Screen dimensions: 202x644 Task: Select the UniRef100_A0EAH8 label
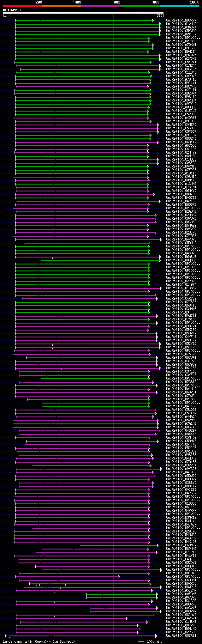coord(181,594)
